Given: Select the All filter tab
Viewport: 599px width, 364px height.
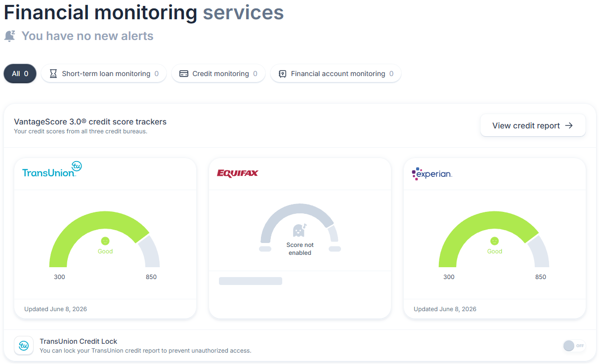Looking at the screenshot, I should [20, 74].
